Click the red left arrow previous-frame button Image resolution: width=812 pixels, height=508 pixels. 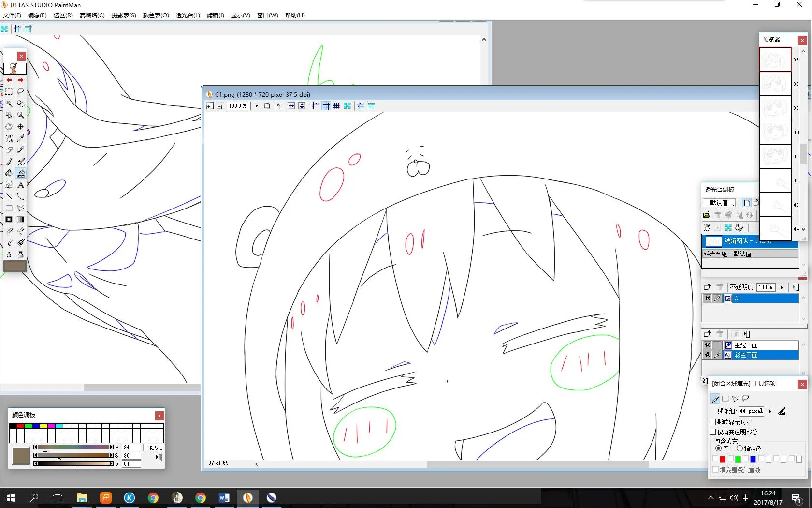pyautogui.click(x=9, y=80)
